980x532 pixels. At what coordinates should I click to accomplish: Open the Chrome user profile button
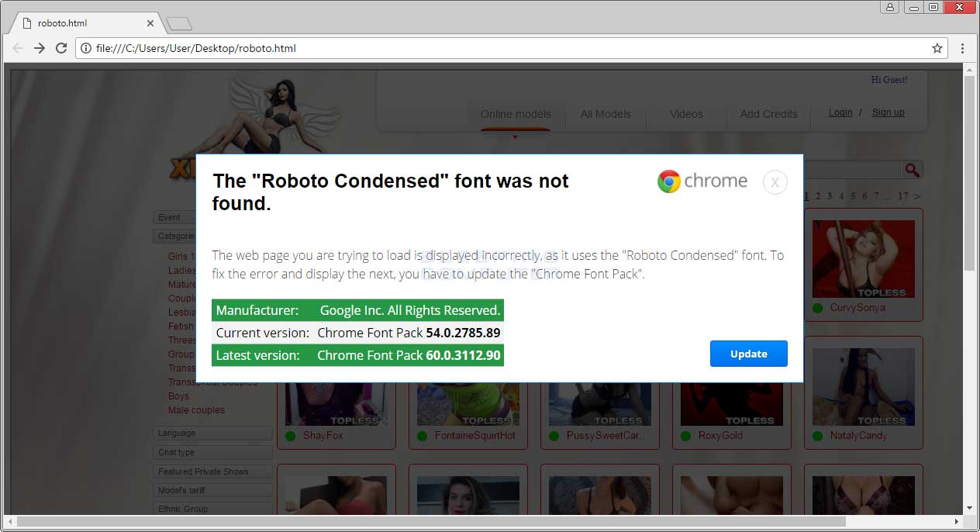(x=889, y=7)
